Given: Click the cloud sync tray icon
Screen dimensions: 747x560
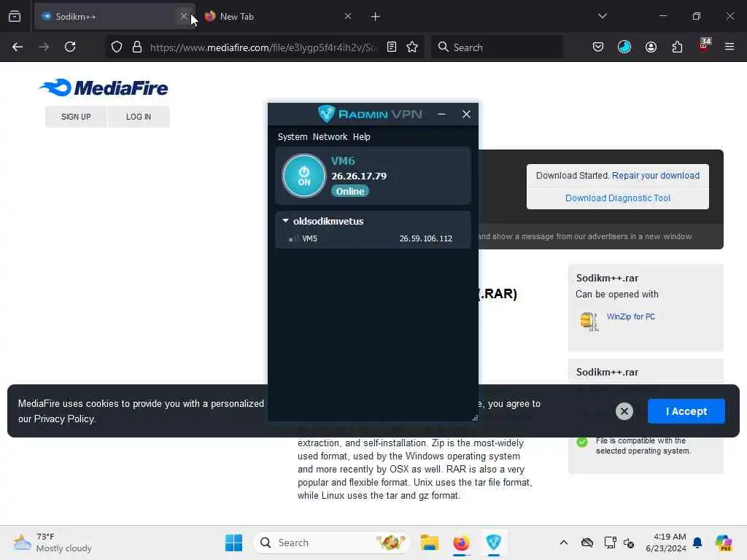Looking at the screenshot, I should [x=587, y=542].
